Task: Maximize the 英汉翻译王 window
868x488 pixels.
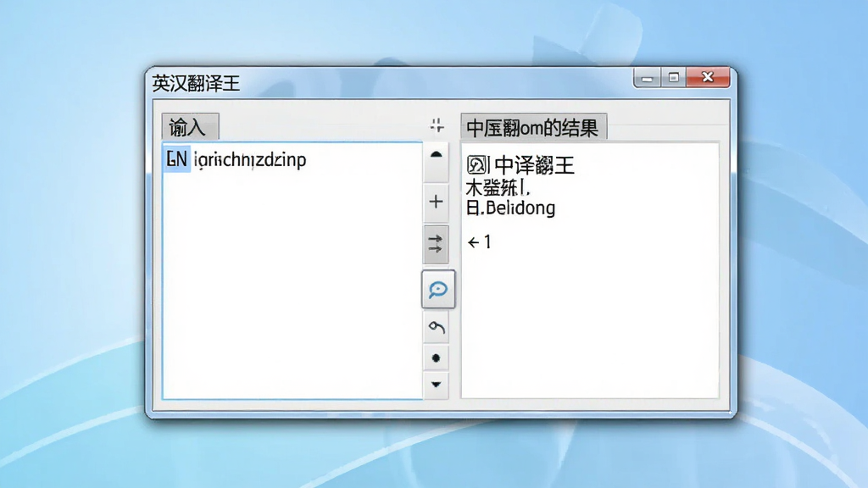Action: click(x=674, y=78)
